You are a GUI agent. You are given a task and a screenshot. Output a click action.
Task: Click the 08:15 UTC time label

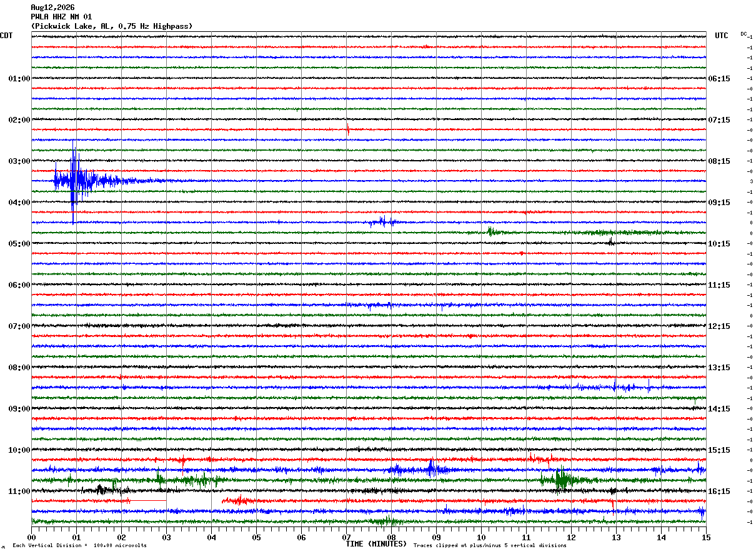pyautogui.click(x=719, y=161)
